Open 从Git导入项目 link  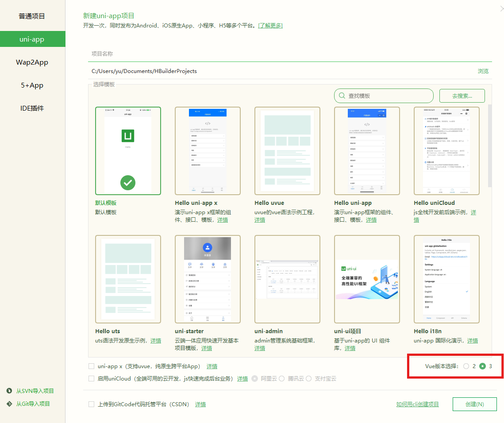(x=33, y=404)
